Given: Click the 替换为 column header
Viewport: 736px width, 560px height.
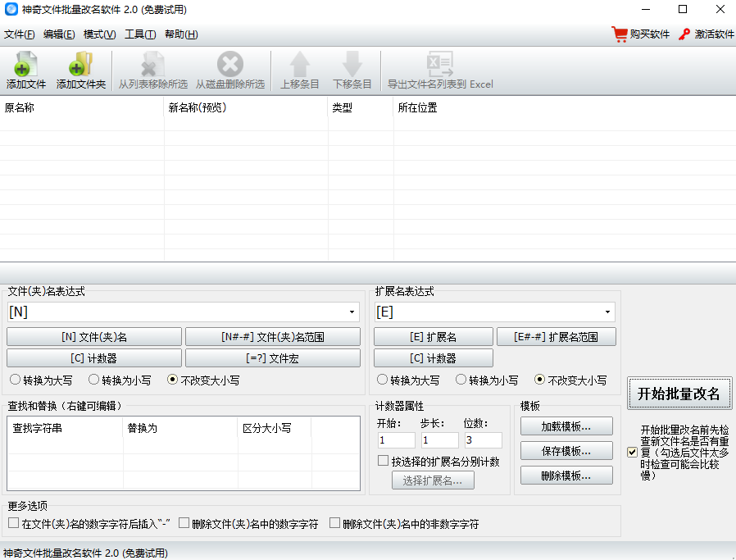Looking at the screenshot, I should tap(180, 428).
